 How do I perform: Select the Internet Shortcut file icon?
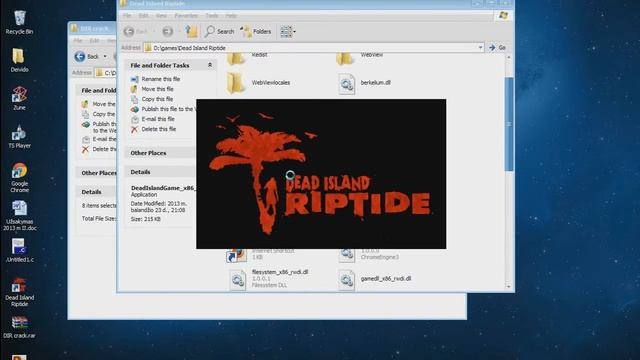[x=236, y=255]
